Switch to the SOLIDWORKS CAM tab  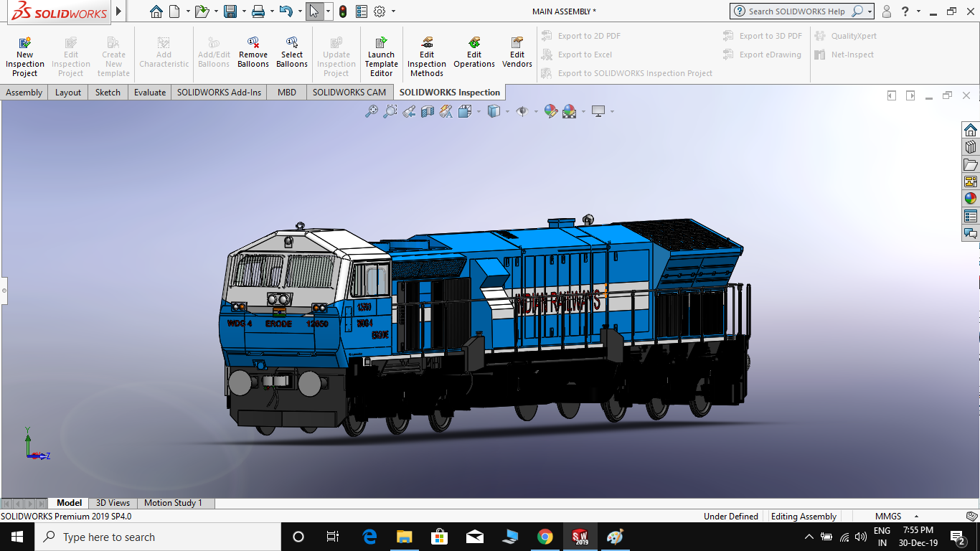[x=349, y=92]
